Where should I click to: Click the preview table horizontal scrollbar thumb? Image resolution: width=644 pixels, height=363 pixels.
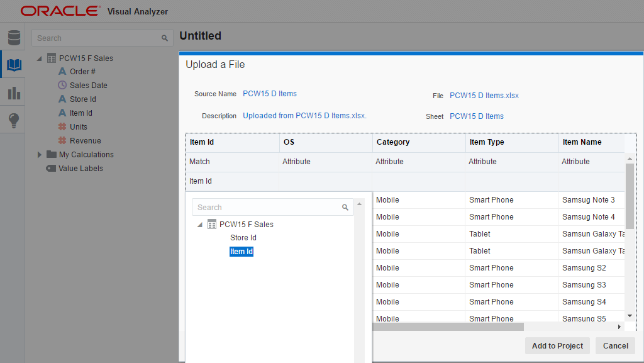pyautogui.click(x=448, y=327)
